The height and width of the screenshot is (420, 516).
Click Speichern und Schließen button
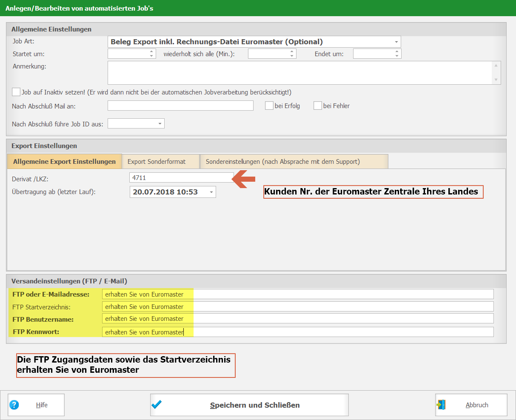[x=249, y=405]
